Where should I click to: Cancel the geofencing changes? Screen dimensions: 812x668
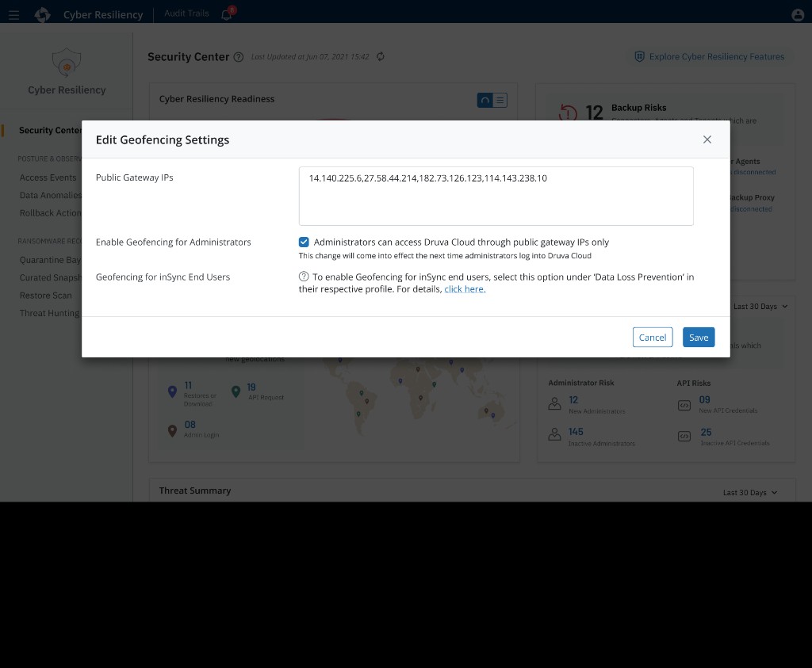pos(653,338)
